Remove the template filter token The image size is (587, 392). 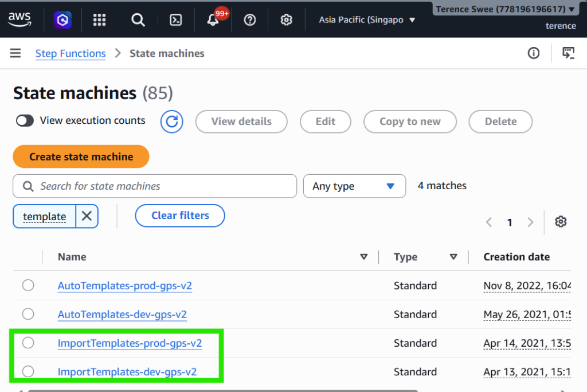[x=87, y=216]
